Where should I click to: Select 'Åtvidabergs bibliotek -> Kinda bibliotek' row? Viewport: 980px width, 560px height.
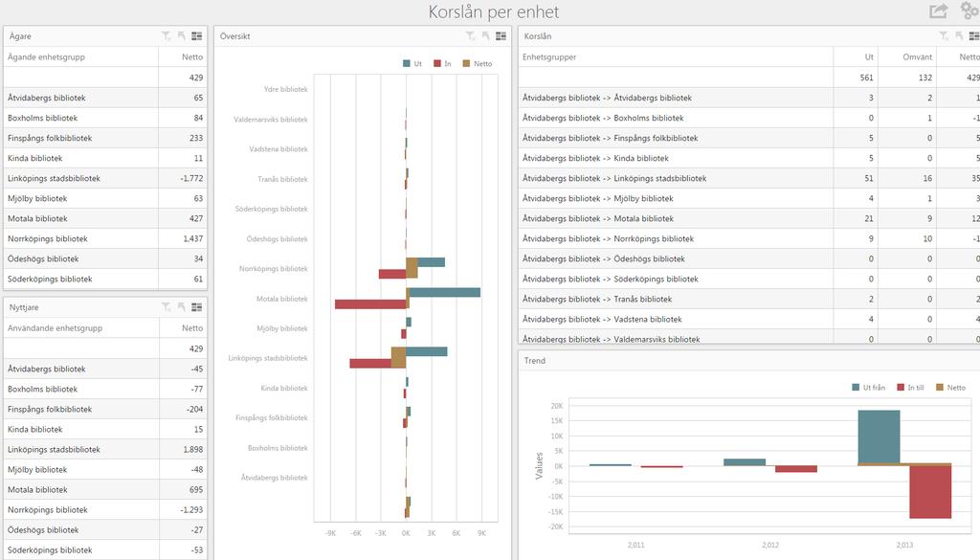click(x=749, y=158)
